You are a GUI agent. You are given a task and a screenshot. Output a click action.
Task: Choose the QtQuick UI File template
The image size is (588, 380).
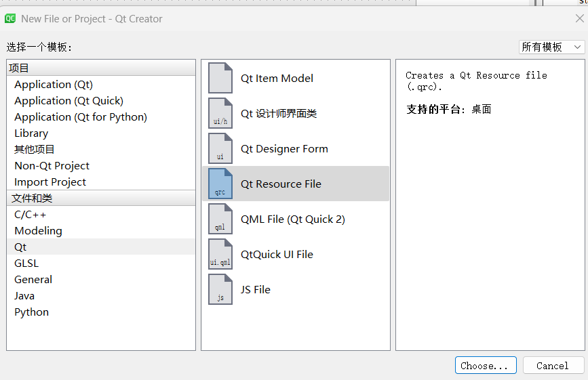pos(296,254)
